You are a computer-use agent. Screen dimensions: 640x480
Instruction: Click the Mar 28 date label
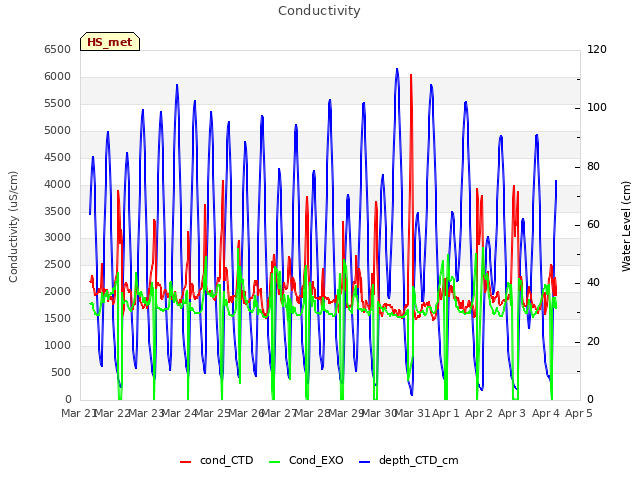(313, 413)
